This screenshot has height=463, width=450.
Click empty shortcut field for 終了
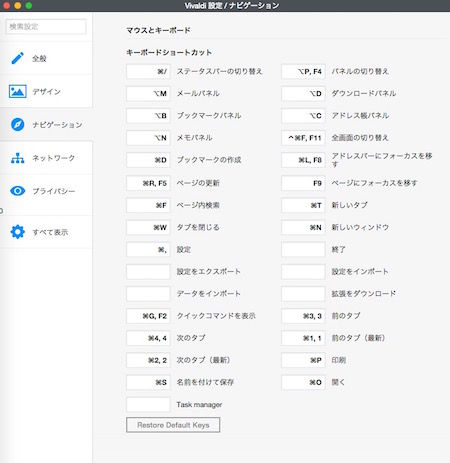pos(303,250)
